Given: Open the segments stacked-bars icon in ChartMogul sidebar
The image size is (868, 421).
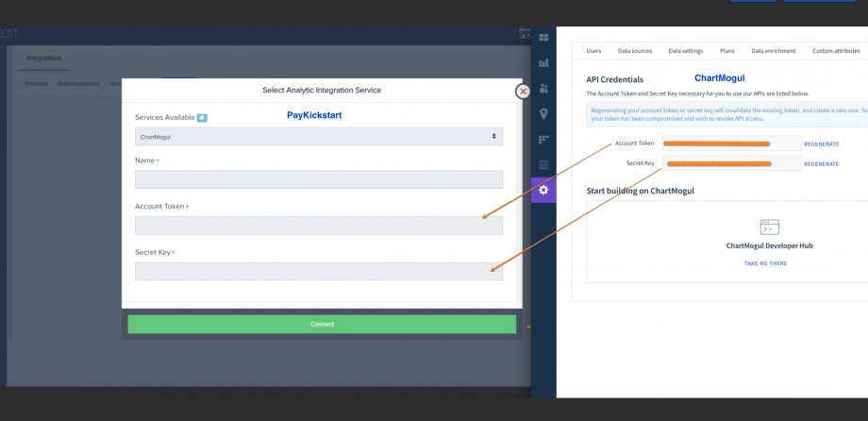Looking at the screenshot, I should (543, 140).
